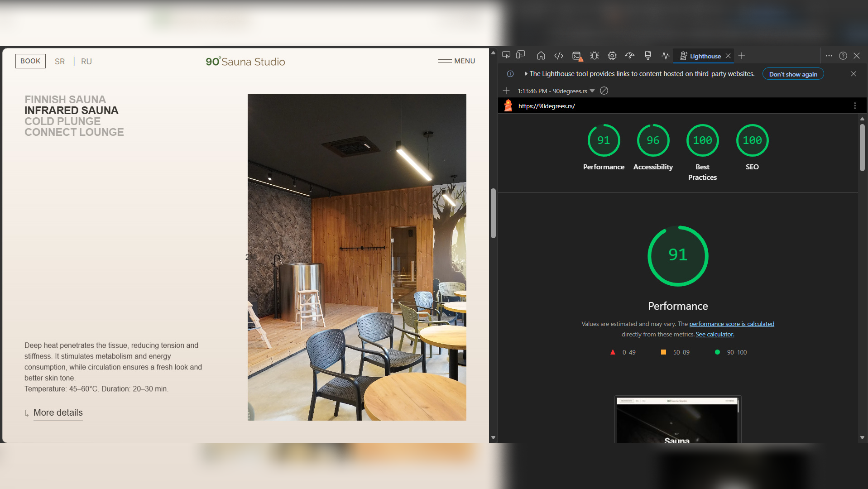Screen dimensions: 868x489
Task: Open the Sources bug icon
Action: 595,56
